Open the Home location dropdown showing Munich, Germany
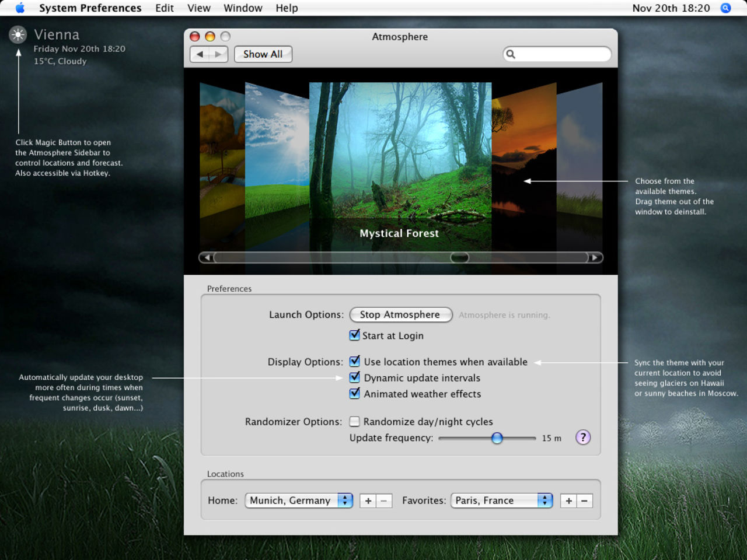 click(x=299, y=501)
